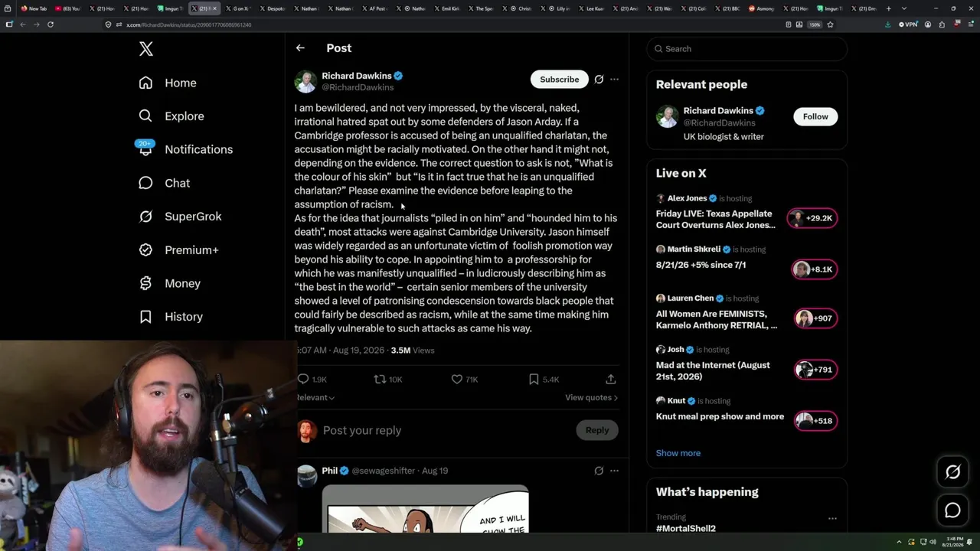This screenshot has height=551, width=980.
Task: Open Money in the sidebar
Action: pyautogui.click(x=169, y=283)
